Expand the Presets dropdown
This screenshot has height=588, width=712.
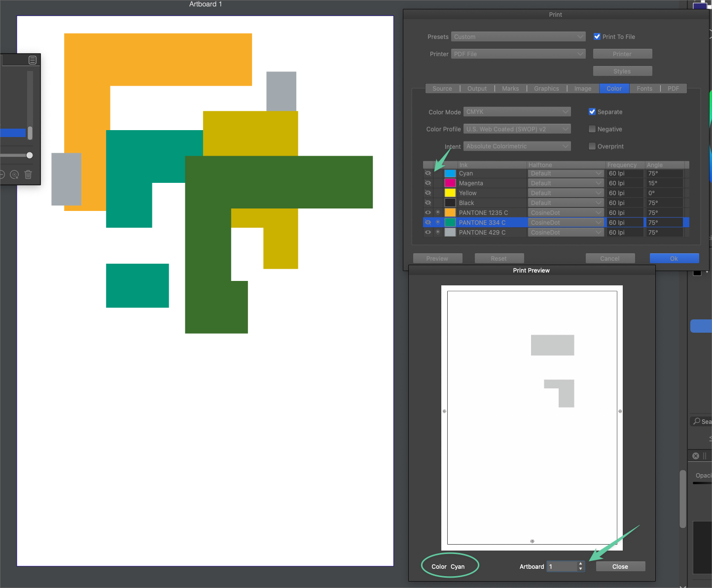[x=518, y=36]
